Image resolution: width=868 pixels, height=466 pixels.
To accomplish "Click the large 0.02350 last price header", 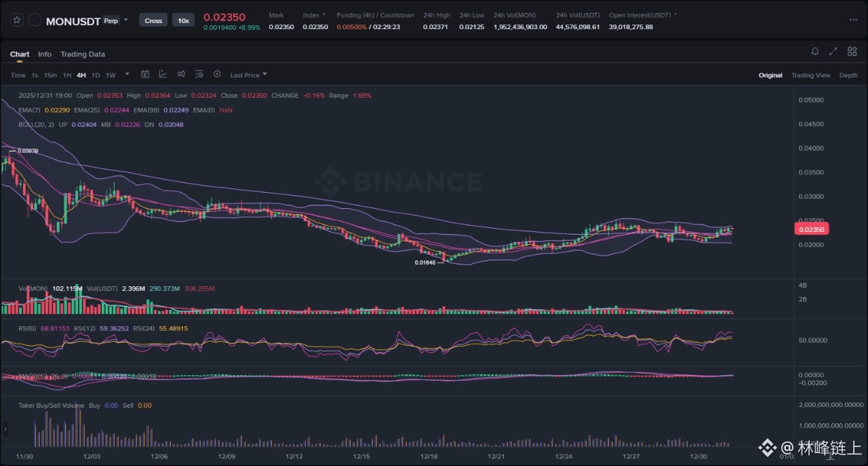I will tap(224, 16).
